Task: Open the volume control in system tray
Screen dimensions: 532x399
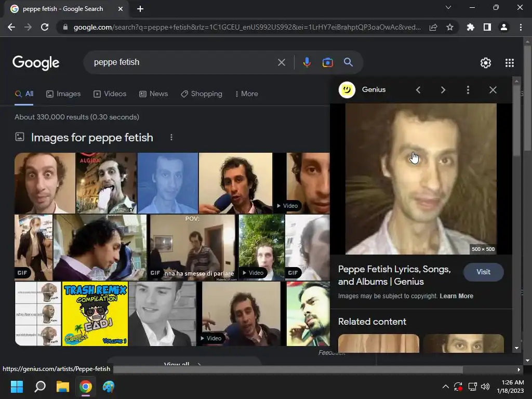Action: [485, 387]
